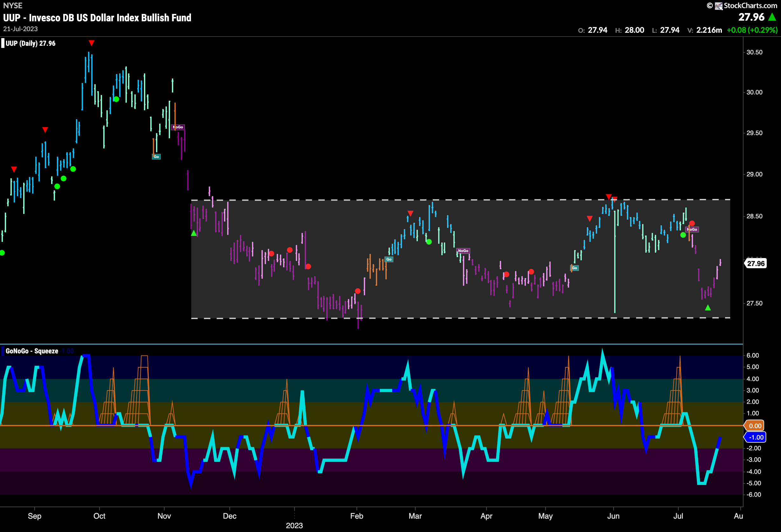Click the GoNoGo - Squeeze indicator label
The image size is (781, 532).
(x=32, y=351)
